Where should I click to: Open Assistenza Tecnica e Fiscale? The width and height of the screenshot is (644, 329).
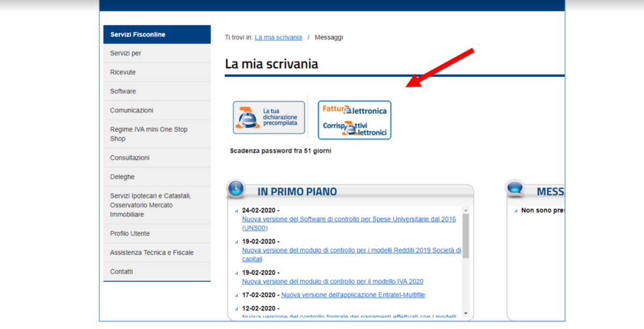click(152, 253)
